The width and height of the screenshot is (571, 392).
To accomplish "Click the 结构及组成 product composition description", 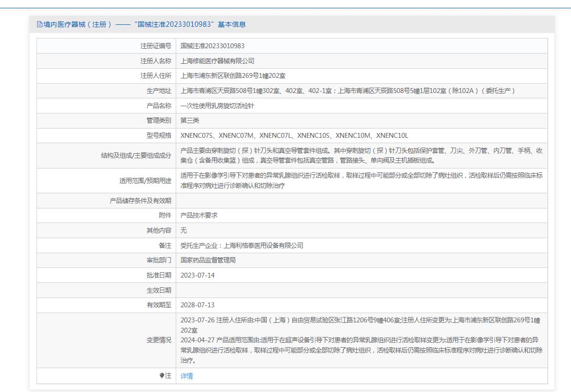I will coord(361,155).
